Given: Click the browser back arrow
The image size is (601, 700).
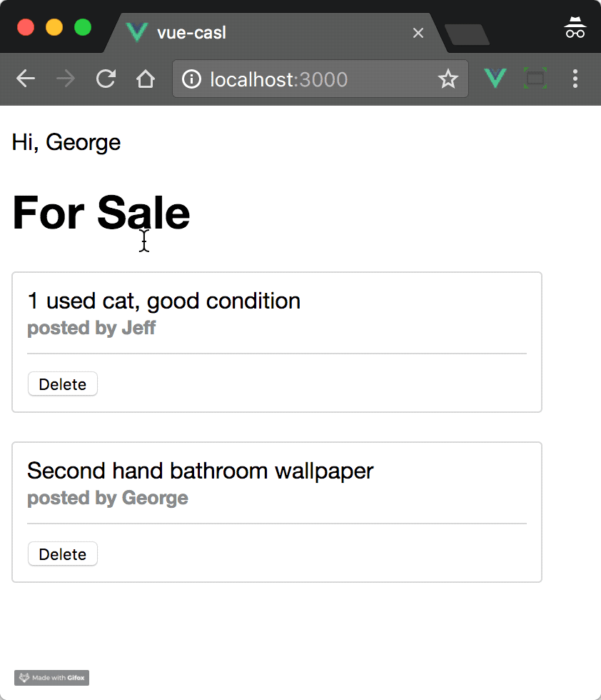Looking at the screenshot, I should click(x=26, y=79).
